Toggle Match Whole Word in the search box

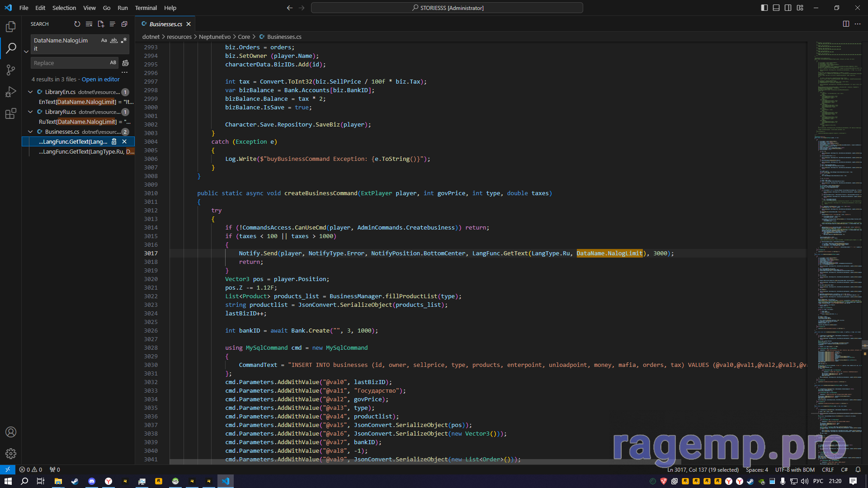114,40
